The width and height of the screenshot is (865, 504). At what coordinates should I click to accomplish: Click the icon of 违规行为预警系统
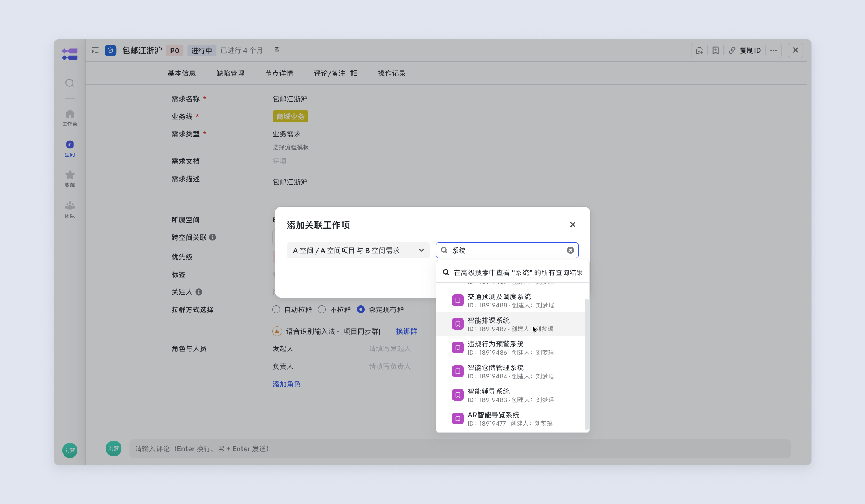click(458, 348)
